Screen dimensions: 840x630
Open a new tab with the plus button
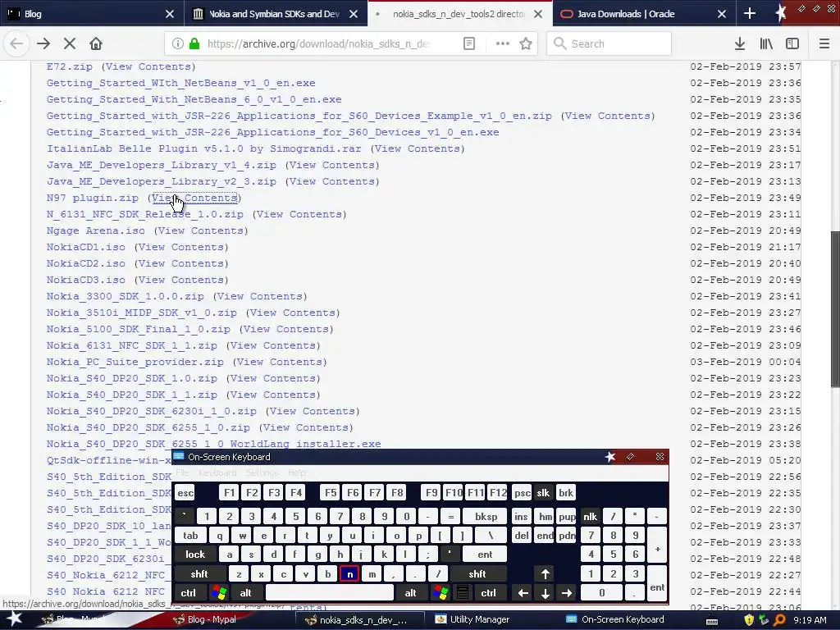tap(750, 14)
